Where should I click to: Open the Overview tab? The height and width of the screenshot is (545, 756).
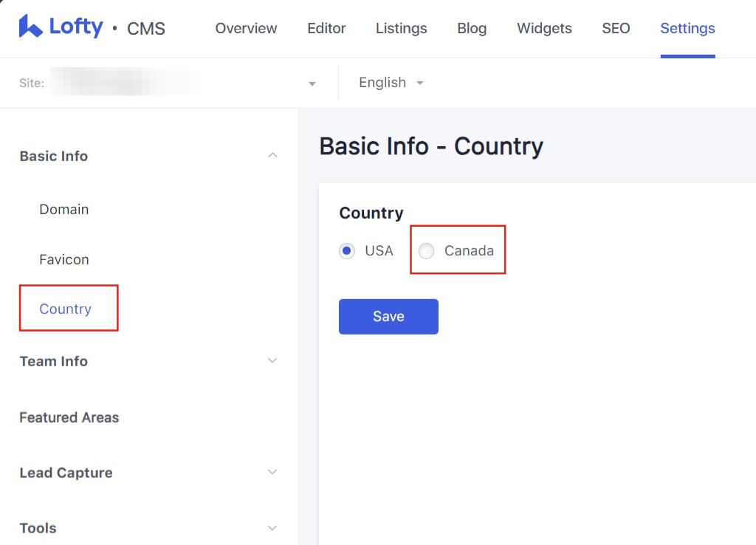coord(246,29)
